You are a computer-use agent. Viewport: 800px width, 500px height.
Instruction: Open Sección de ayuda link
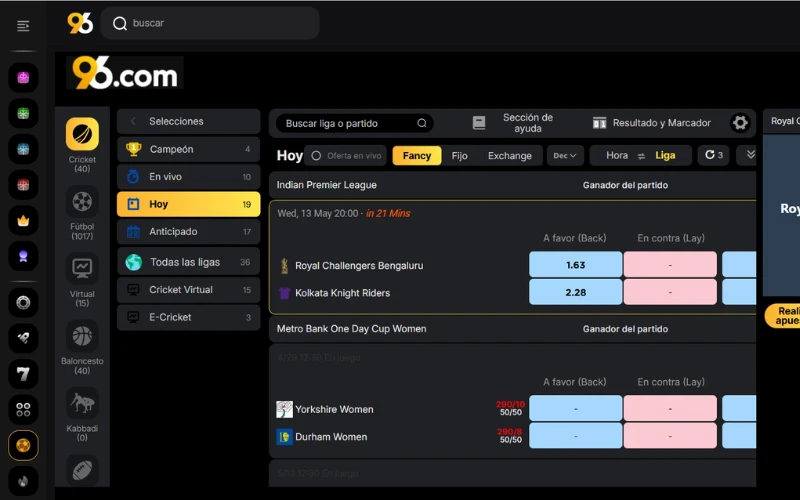pyautogui.click(x=528, y=123)
